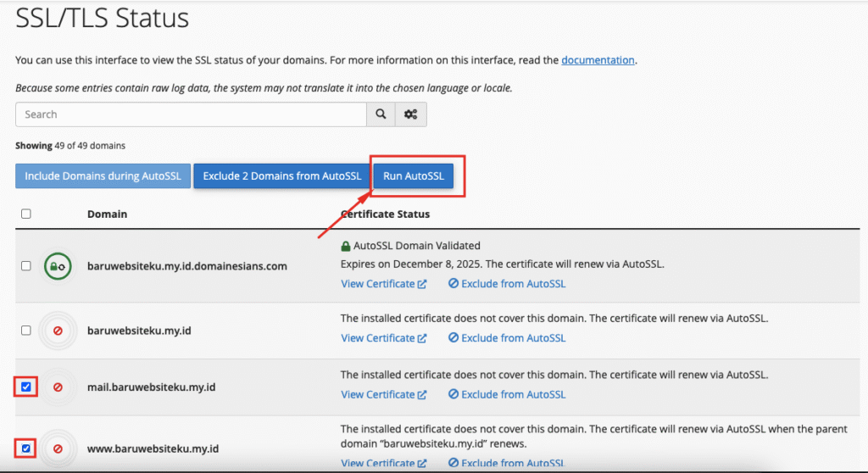The height and width of the screenshot is (473, 868).
Task: Click red prohibited status icon for www.baruwebsiteku.my.id
Action: click(x=58, y=448)
